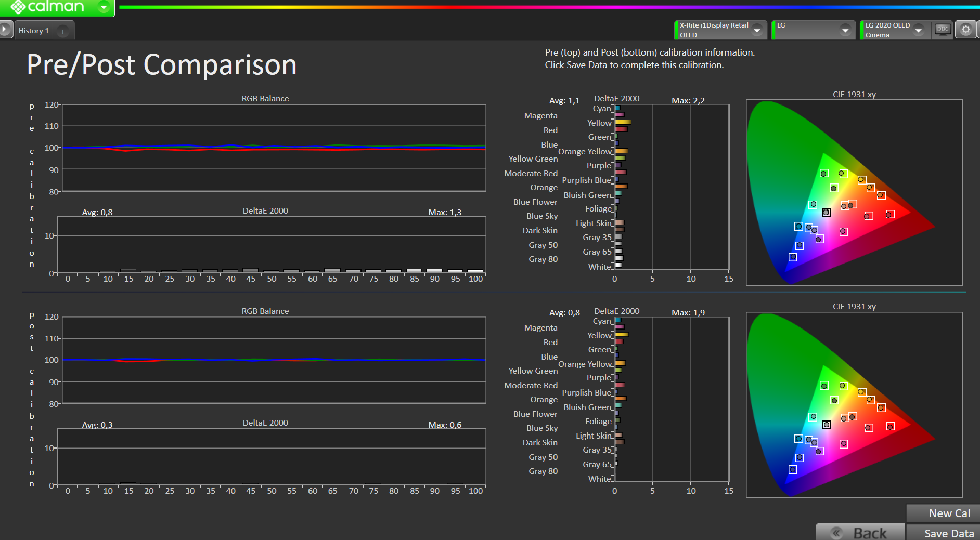Click the New Cal button
The width and height of the screenshot is (980, 540).
[x=943, y=513]
